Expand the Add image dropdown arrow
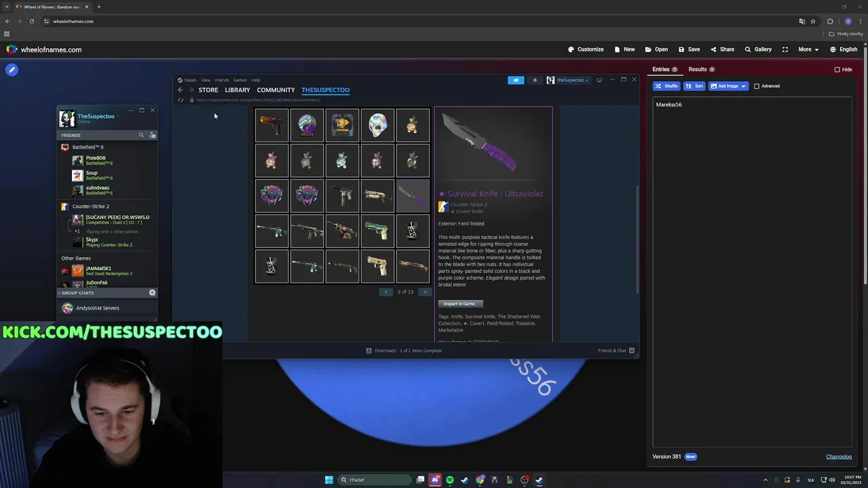The width and height of the screenshot is (868, 488). pos(744,86)
